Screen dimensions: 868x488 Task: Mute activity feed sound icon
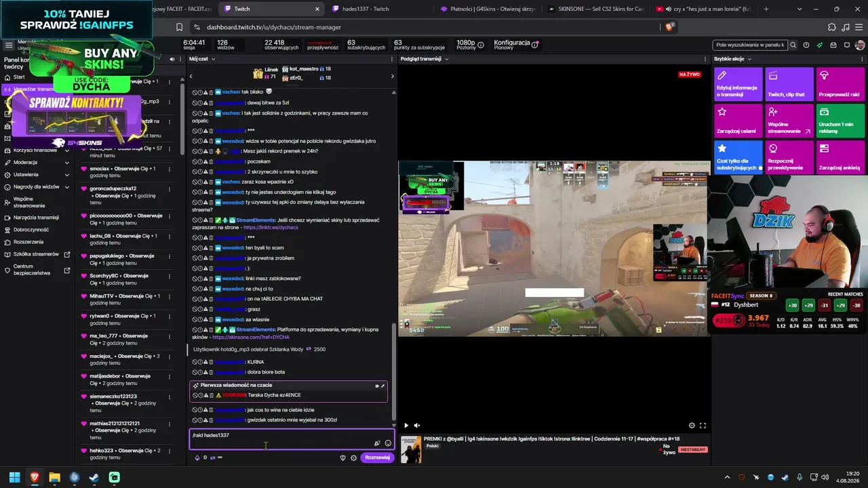[x=172, y=59]
